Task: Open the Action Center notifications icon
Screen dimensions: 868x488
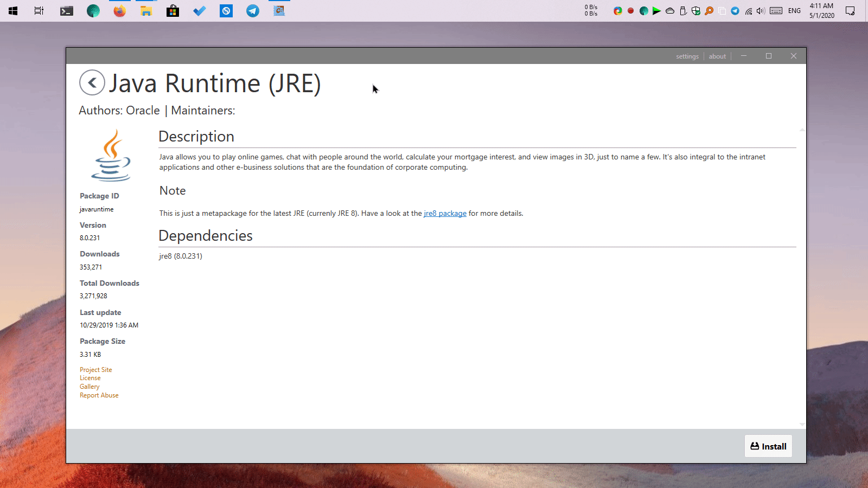Action: point(850,11)
